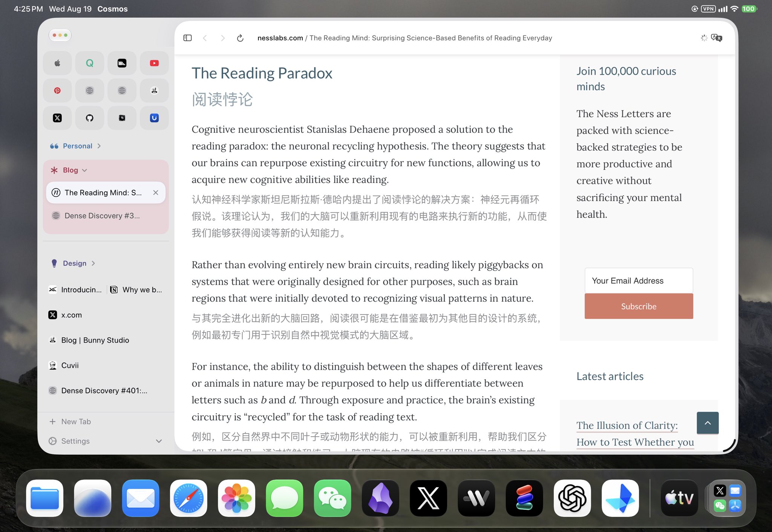Go forward to next page
This screenshot has height=532, width=772.
pos(223,38)
